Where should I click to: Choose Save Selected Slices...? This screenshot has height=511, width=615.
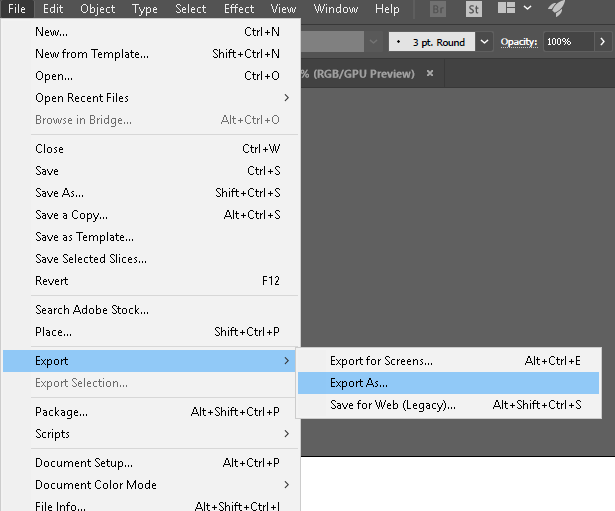click(x=150, y=258)
